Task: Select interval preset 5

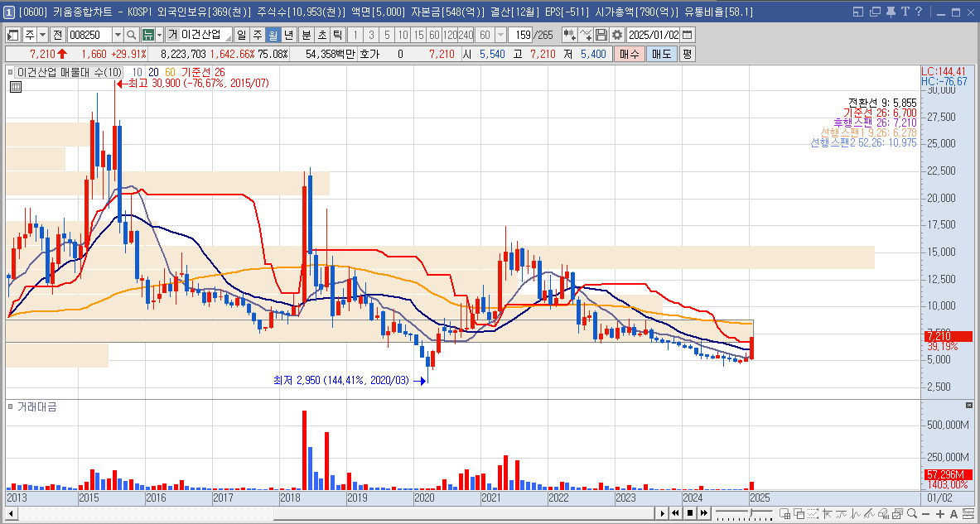Action: (387, 35)
